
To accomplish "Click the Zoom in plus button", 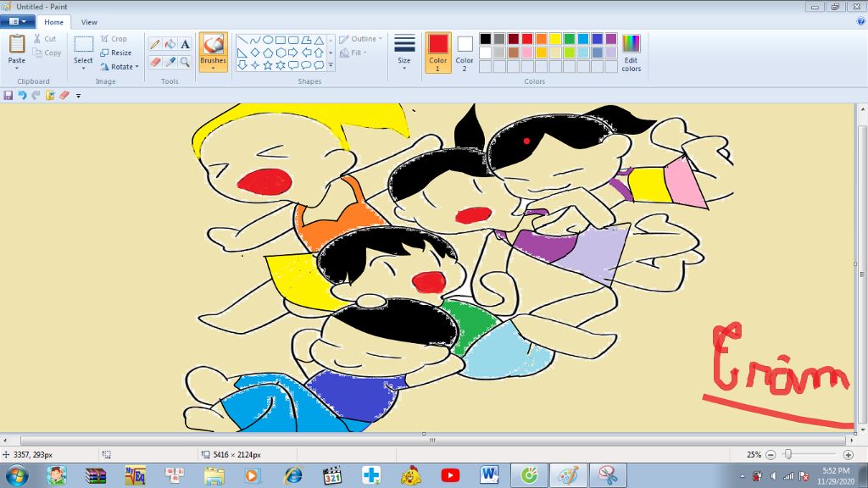I will (848, 455).
